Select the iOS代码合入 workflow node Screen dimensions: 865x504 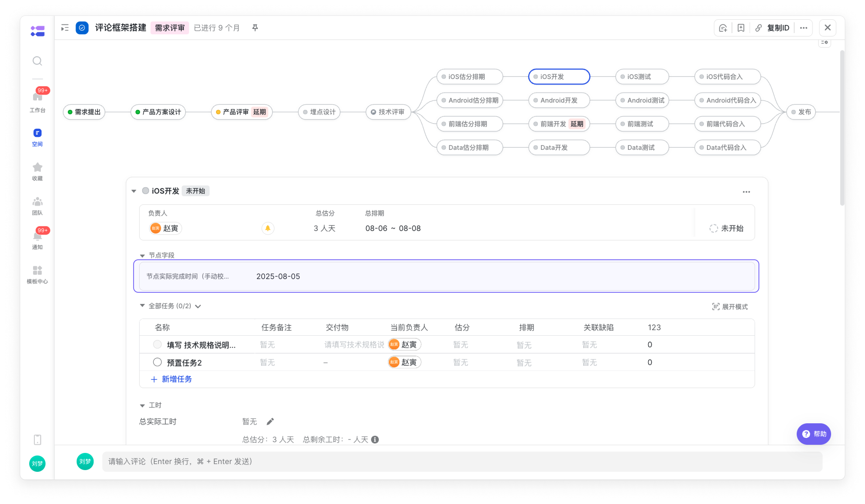click(727, 76)
